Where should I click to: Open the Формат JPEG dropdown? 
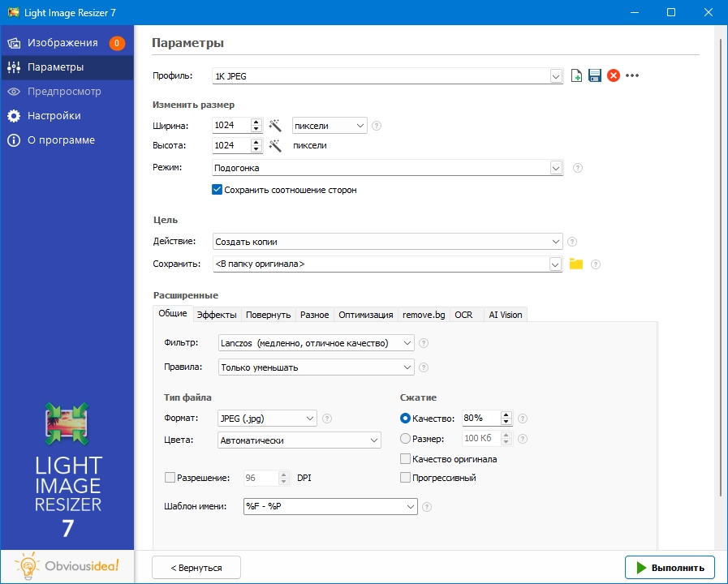coord(267,419)
